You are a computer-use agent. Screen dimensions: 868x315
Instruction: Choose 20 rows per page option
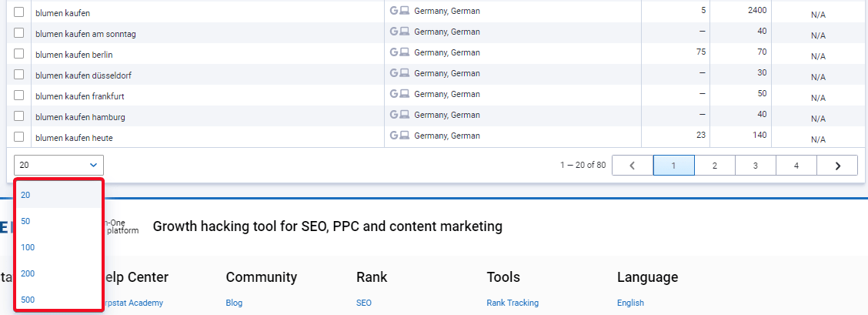click(x=58, y=195)
